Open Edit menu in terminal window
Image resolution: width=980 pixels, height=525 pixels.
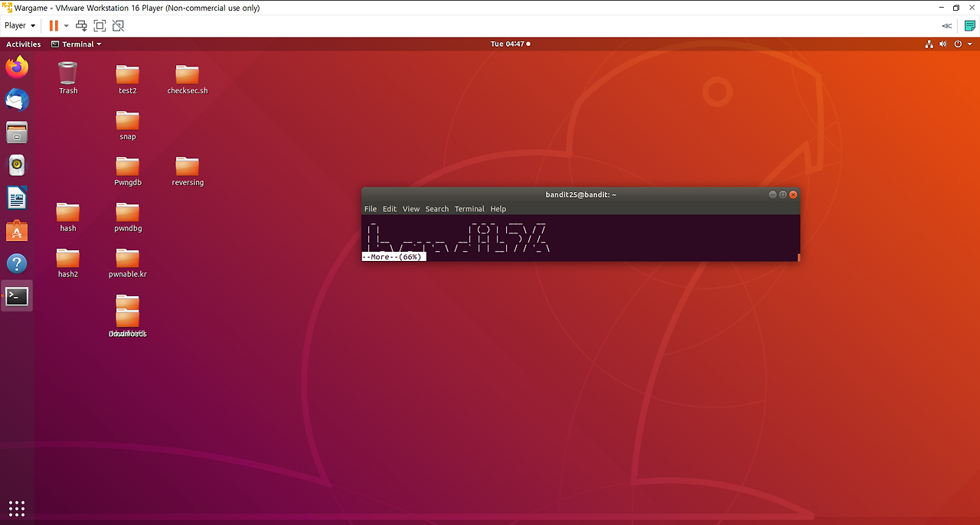390,209
